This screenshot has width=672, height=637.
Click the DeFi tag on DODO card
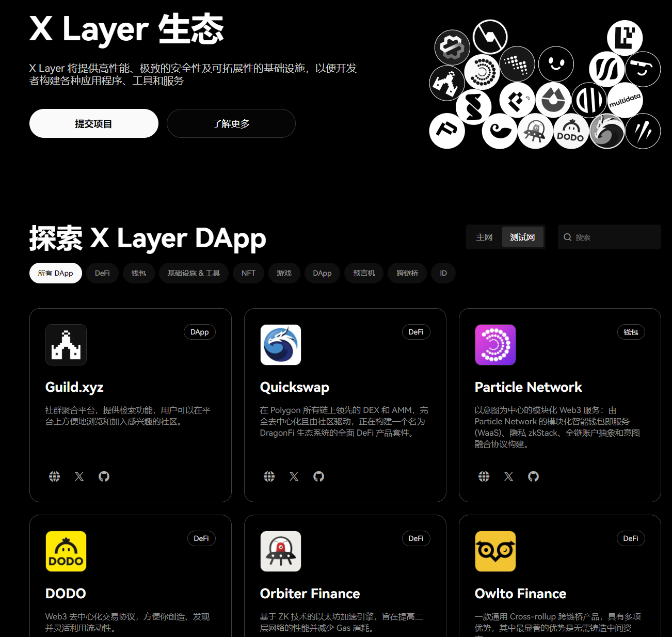coord(201,538)
